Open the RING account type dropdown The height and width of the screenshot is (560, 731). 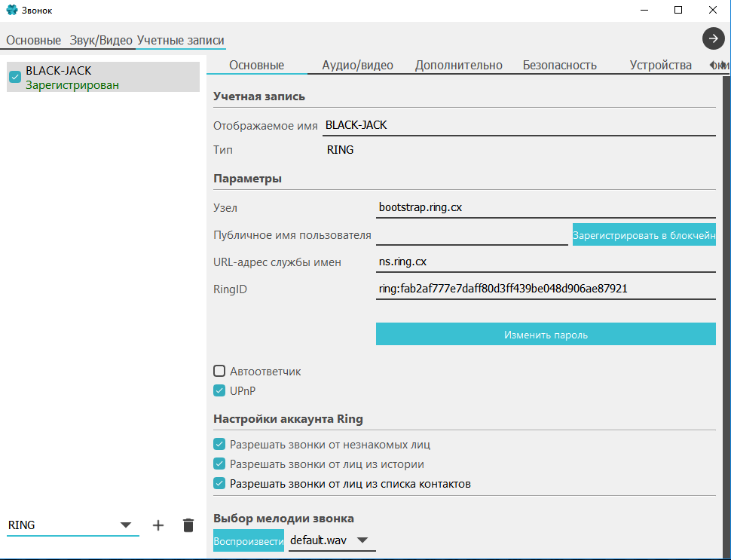pos(73,525)
